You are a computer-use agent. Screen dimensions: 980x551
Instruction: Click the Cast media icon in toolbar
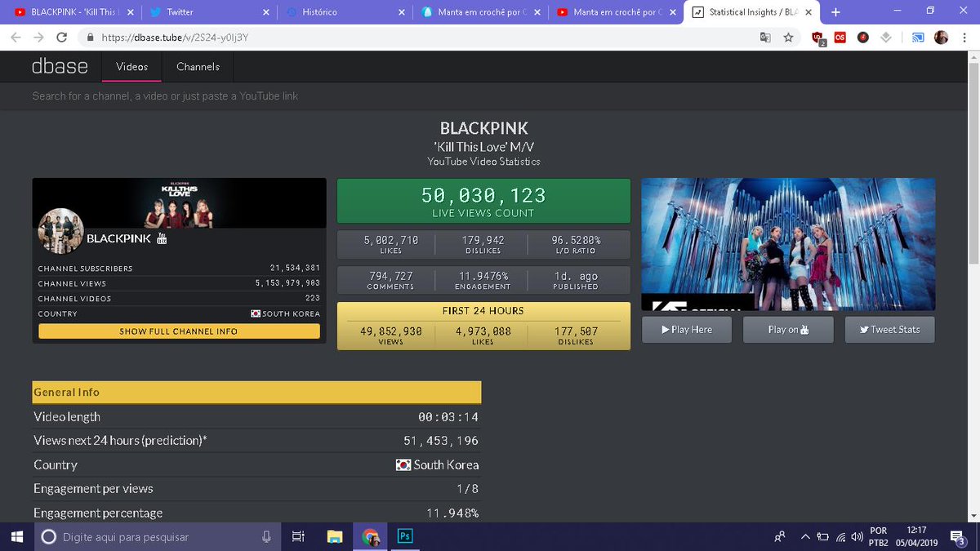(x=918, y=38)
